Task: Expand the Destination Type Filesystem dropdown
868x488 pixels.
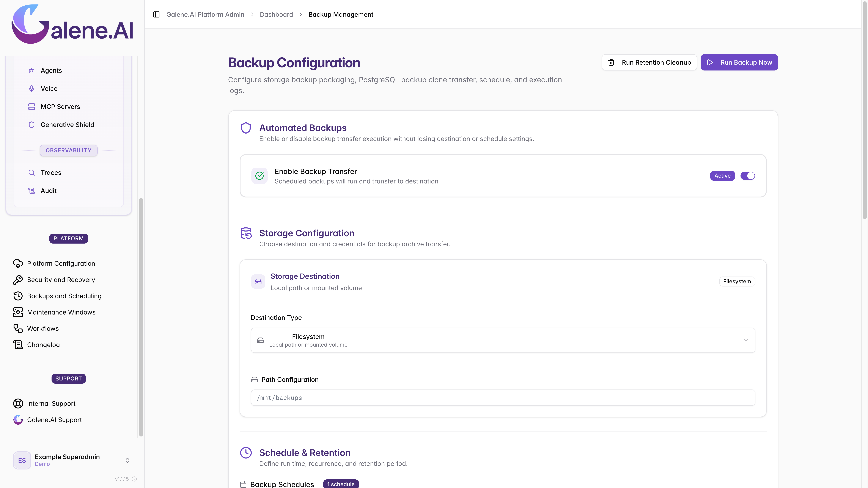Action: click(x=503, y=340)
